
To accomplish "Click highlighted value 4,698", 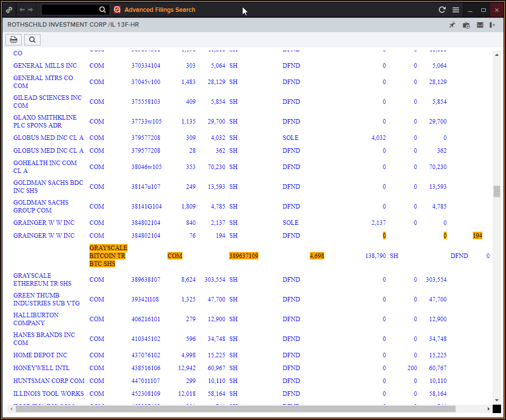I will (x=317, y=256).
